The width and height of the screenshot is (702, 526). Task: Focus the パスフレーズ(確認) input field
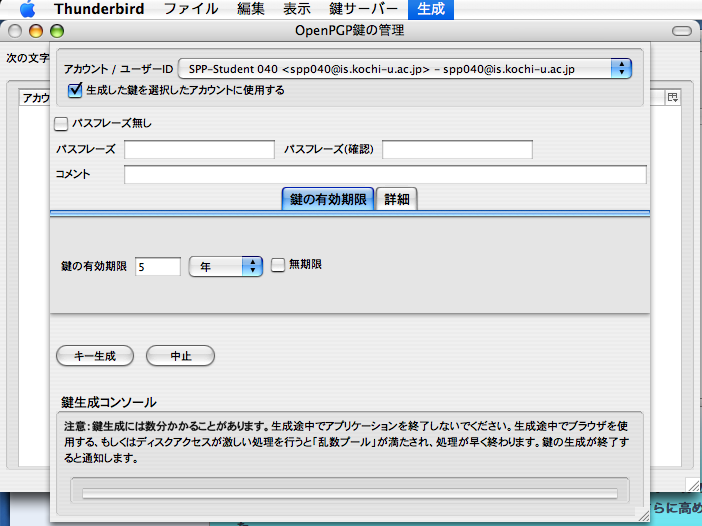click(457, 149)
